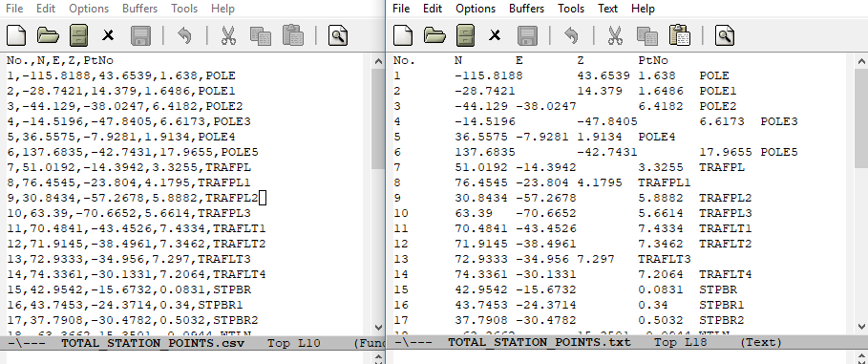Click csv line starting 1,-115.8188
This screenshot has width=868, height=364.
(121, 75)
